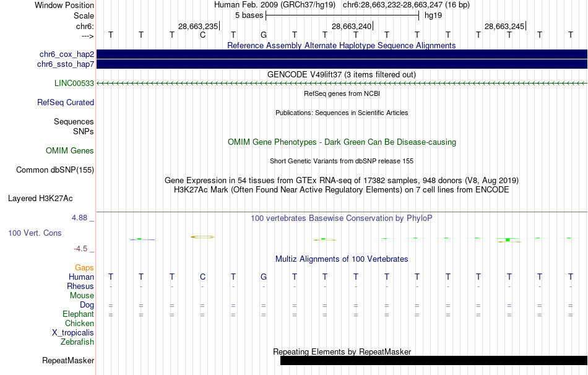Click the RefSeq Curated track label
The height and width of the screenshot is (375, 588).
click(66, 102)
